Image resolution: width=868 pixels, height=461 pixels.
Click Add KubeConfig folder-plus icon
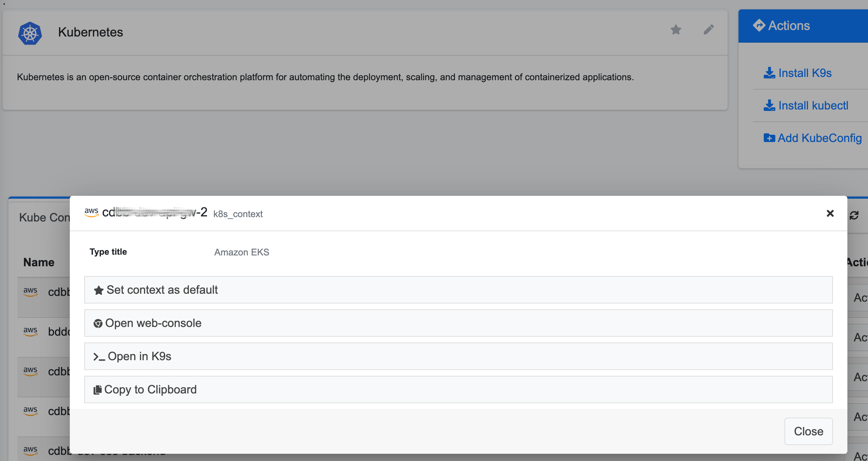click(769, 138)
